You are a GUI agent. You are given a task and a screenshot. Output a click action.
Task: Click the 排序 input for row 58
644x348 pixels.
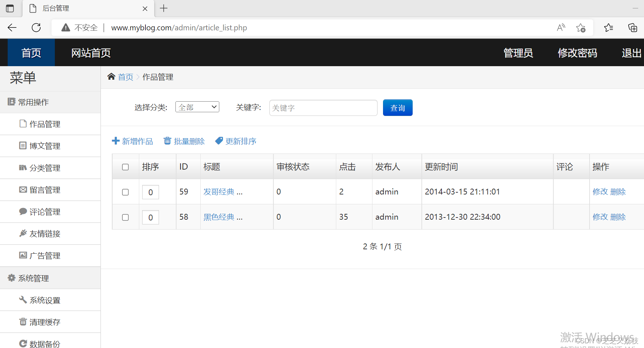[151, 217]
